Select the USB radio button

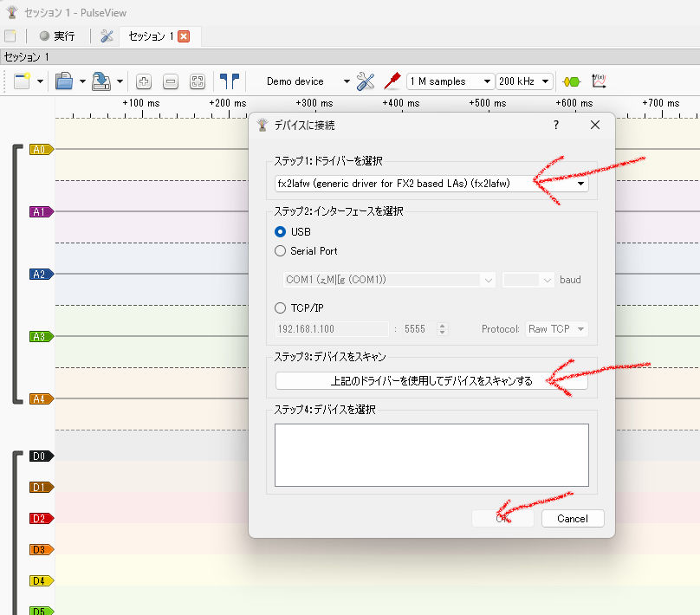tap(280, 231)
